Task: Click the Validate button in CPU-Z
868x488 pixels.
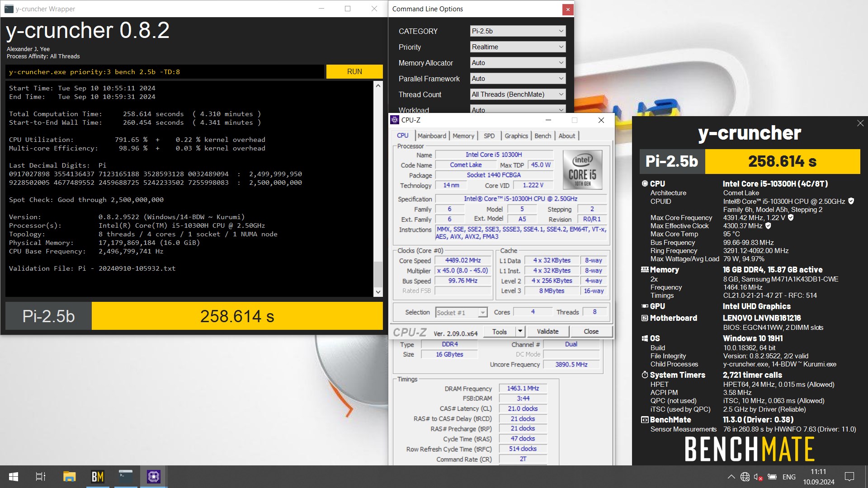Action: [547, 332]
